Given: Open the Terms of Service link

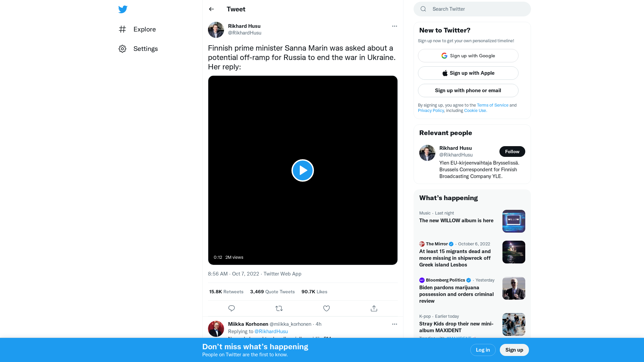Looking at the screenshot, I should (x=492, y=105).
